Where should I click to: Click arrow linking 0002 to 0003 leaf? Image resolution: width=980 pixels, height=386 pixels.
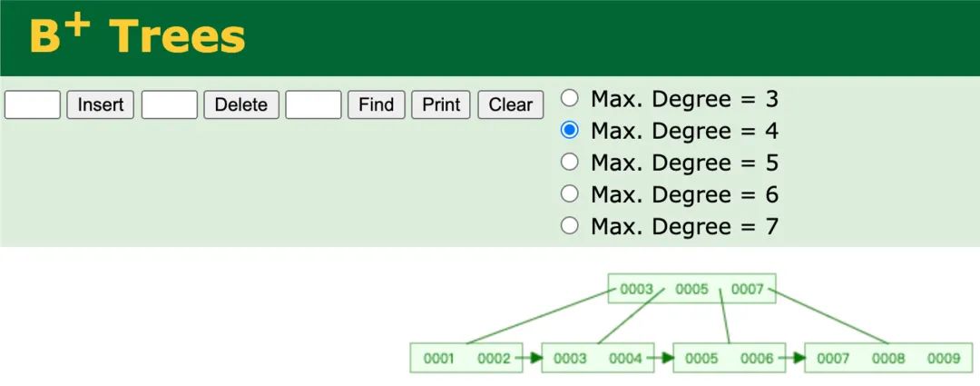pos(527,358)
